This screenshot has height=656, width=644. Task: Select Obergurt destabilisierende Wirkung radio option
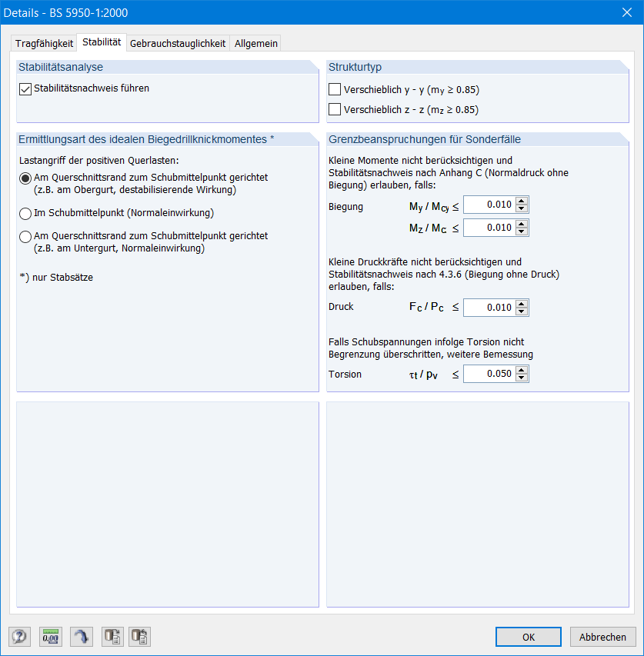click(25, 178)
